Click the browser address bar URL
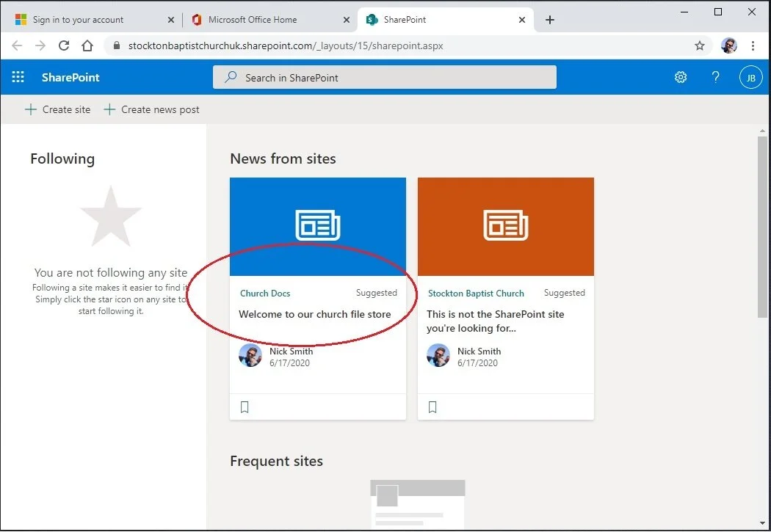 286,45
